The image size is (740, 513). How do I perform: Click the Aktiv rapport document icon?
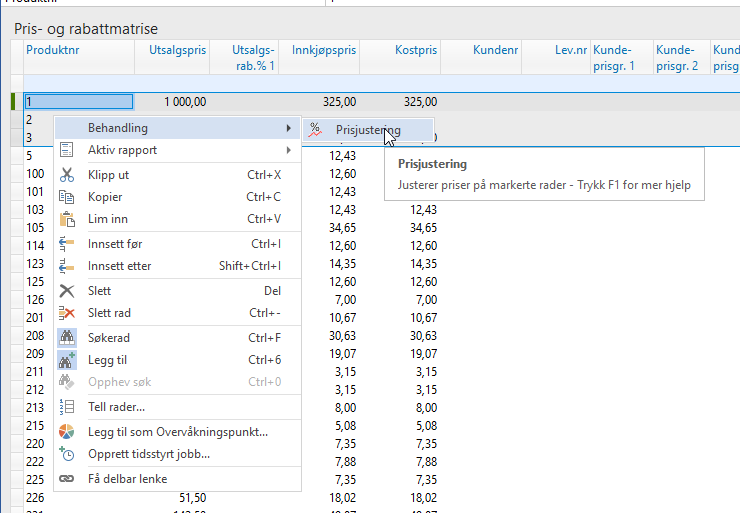coord(67,150)
